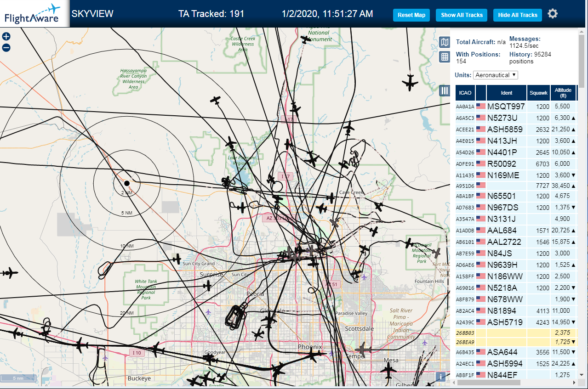Select the MSQT997 aircraft row
The height and width of the screenshot is (389, 588).
(x=516, y=107)
